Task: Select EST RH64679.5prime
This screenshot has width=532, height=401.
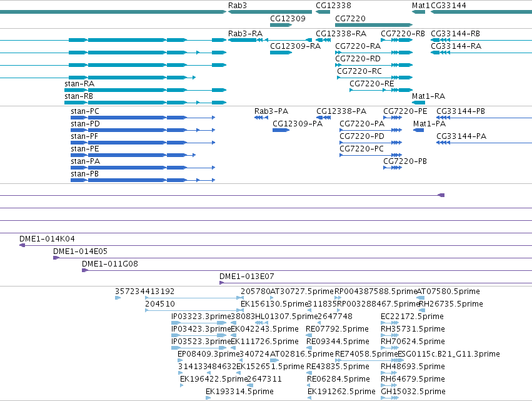Action: pyautogui.click(x=413, y=379)
